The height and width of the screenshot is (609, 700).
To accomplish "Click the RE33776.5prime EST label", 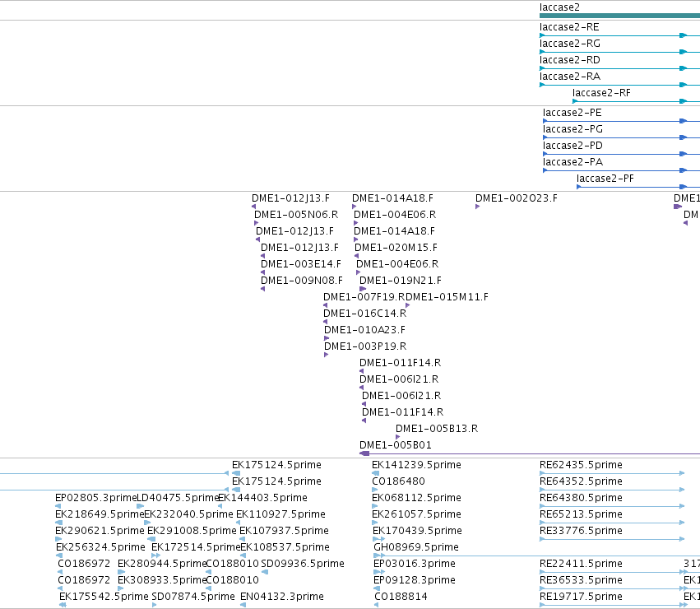I will [x=581, y=532].
